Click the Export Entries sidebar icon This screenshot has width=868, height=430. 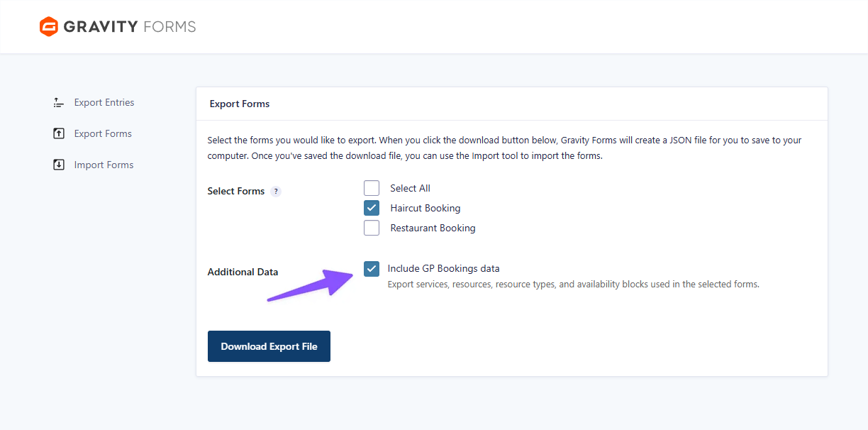pyautogui.click(x=59, y=103)
